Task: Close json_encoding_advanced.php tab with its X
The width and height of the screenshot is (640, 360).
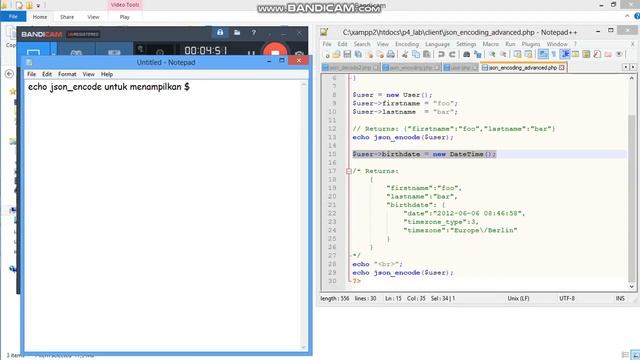Action: point(562,67)
